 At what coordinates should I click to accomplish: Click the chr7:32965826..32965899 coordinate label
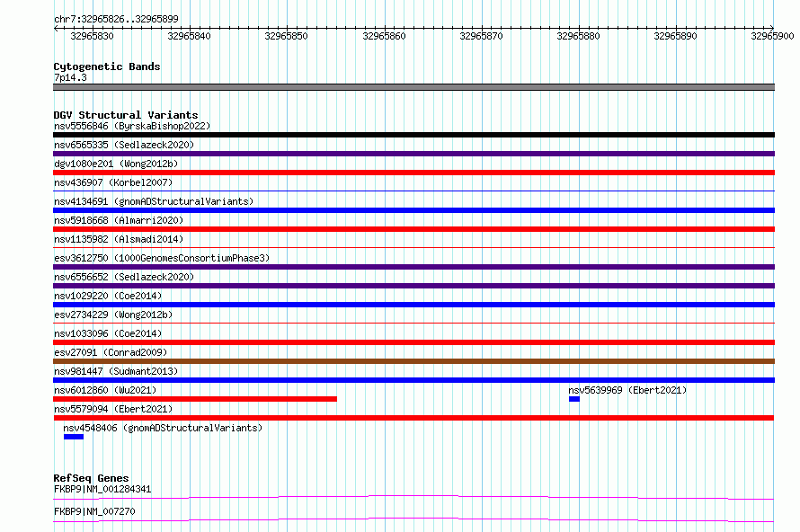click(116, 19)
